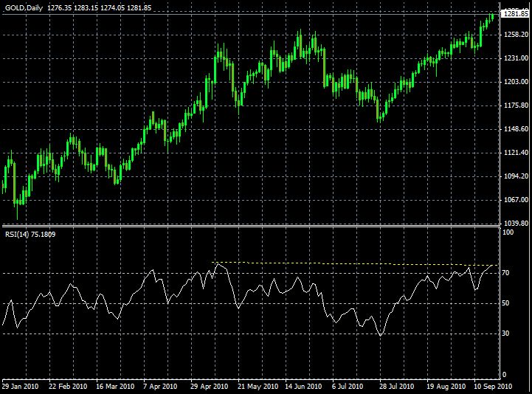This screenshot has height=394, width=532.
Task: Click the 10 Sep 2010 date label
Action: (492, 386)
